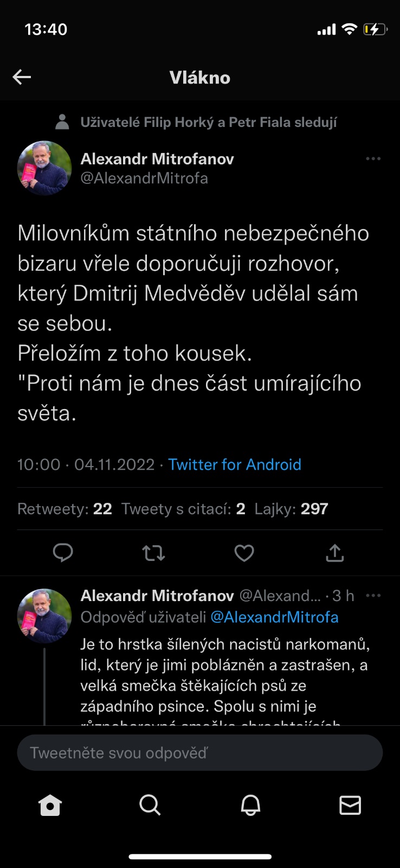Image resolution: width=400 pixels, height=868 pixels.
Task: Open the three-dot menu on the reply tweet
Action: click(x=373, y=596)
